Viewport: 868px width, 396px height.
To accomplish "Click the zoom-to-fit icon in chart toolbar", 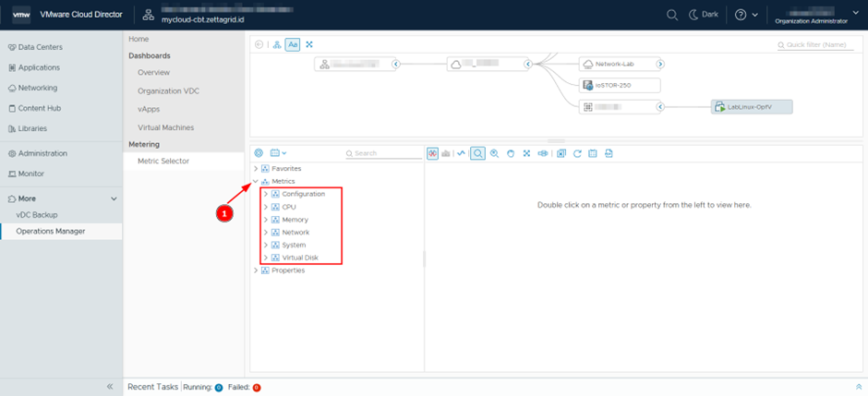I will pyautogui.click(x=526, y=153).
